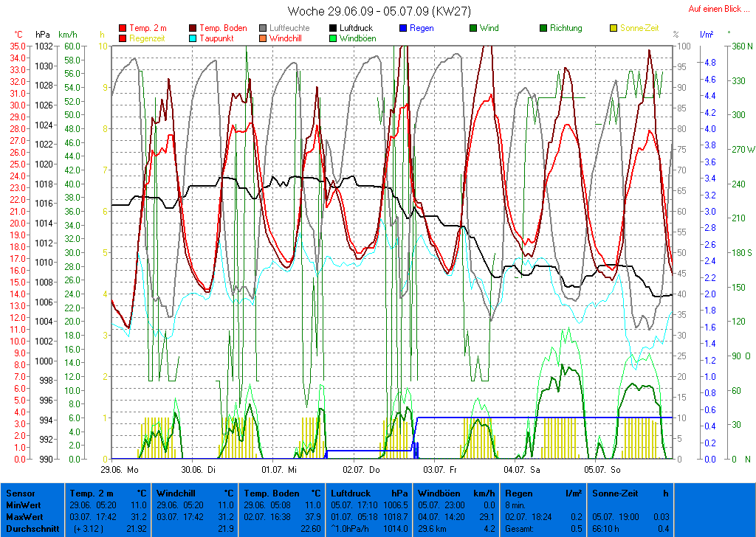756x537 pixels.
Task: Click the Richtung legend label
Action: point(566,29)
